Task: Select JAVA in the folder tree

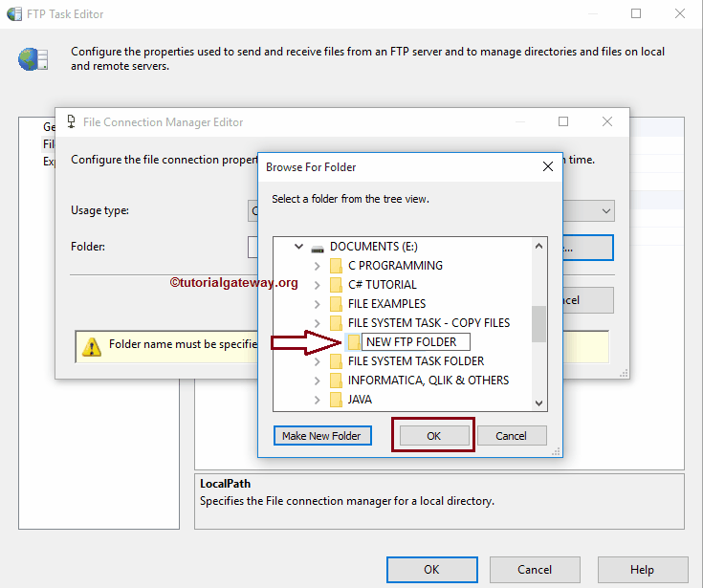Action: 360,400
